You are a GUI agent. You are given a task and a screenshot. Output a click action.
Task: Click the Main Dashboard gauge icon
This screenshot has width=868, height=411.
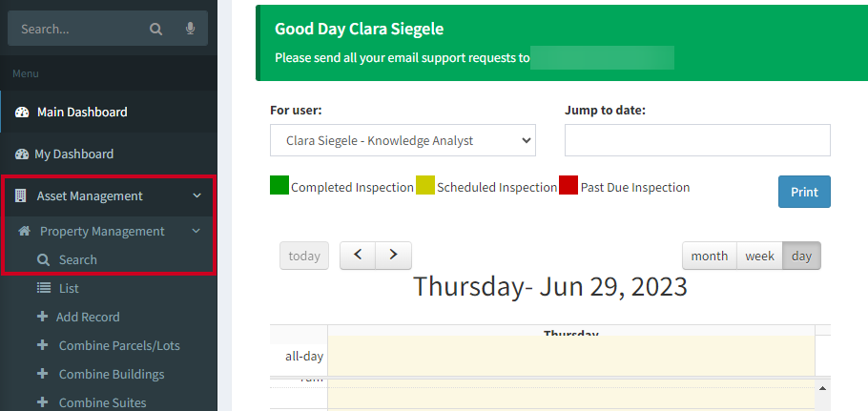[22, 112]
